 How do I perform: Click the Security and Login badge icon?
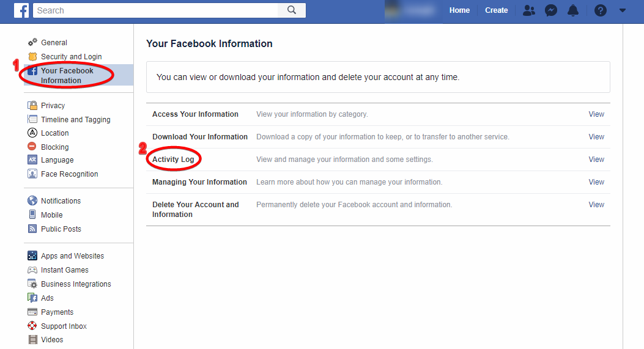32,56
